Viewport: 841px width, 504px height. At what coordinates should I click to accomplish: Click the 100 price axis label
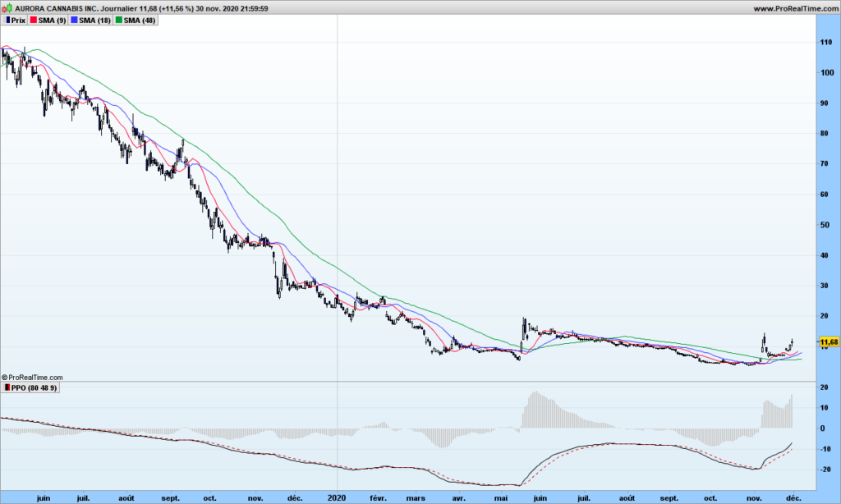(x=826, y=73)
